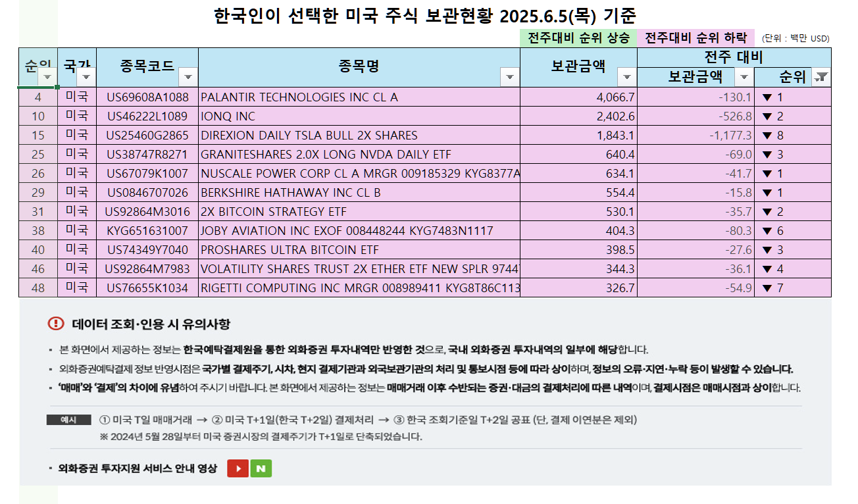Viewport: 858px width, 504px height.
Task: Select rank cell 15 in 순위 column
Action: tap(38, 136)
